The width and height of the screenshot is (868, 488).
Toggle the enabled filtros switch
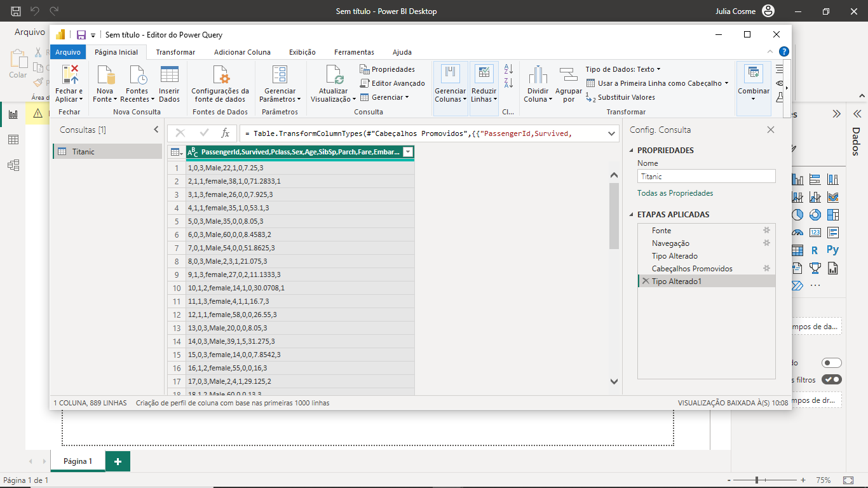(831, 379)
